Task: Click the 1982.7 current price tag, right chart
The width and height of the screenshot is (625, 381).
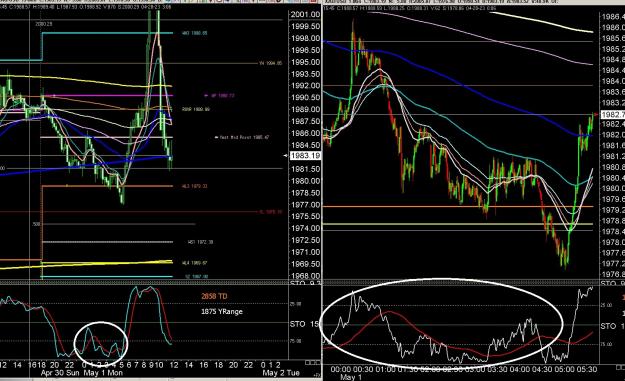Action: (613, 114)
